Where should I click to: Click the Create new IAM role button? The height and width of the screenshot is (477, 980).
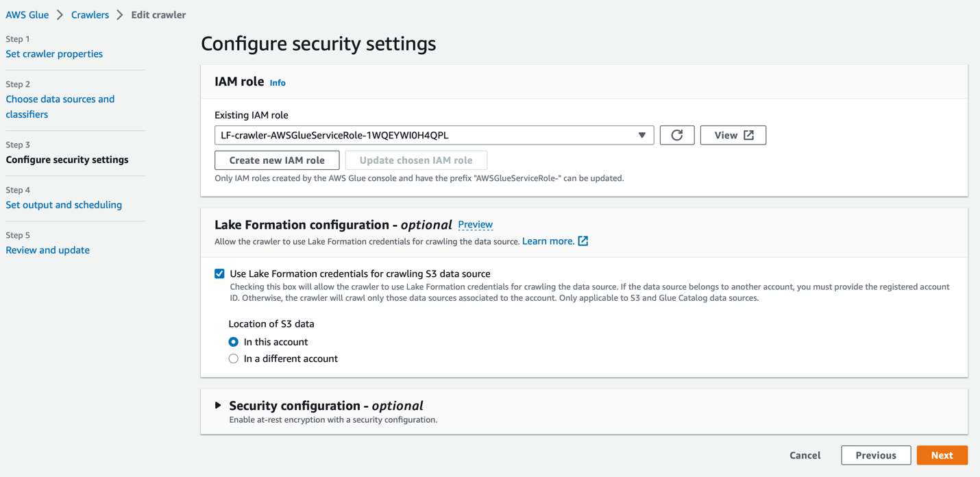pos(277,160)
